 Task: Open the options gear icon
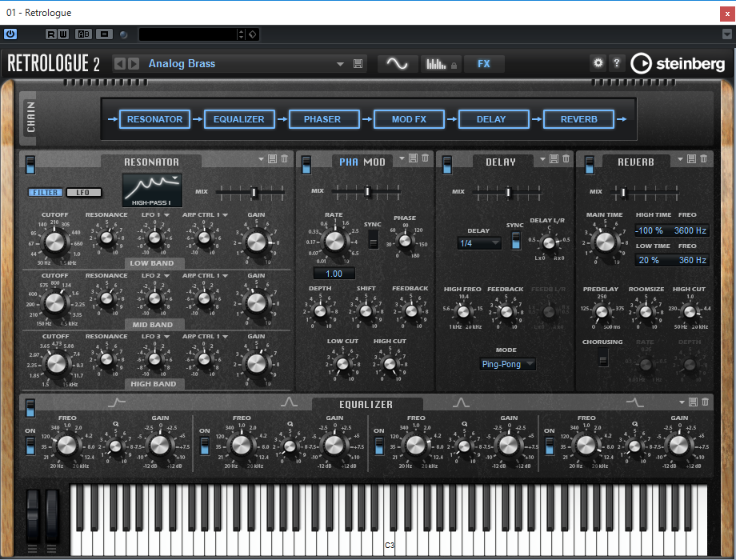coord(598,62)
